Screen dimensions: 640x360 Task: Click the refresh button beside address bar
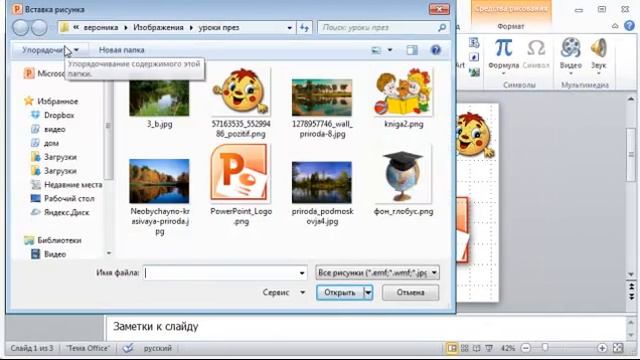coord(304,28)
